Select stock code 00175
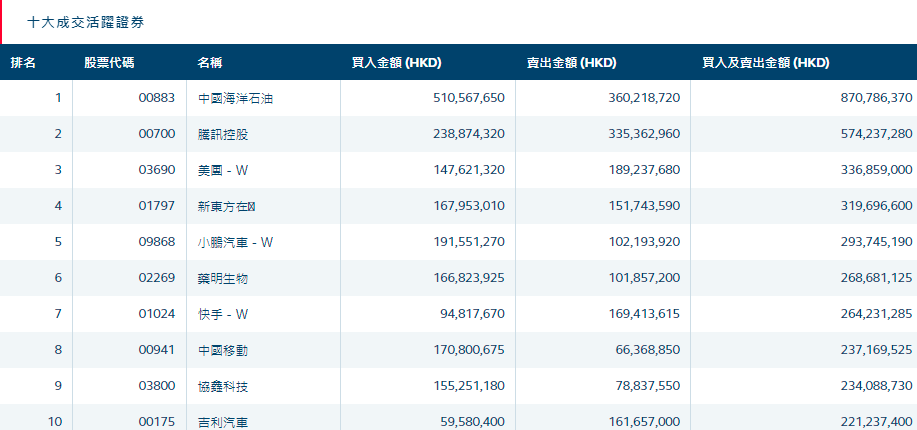The height and width of the screenshot is (430, 917). point(157,422)
